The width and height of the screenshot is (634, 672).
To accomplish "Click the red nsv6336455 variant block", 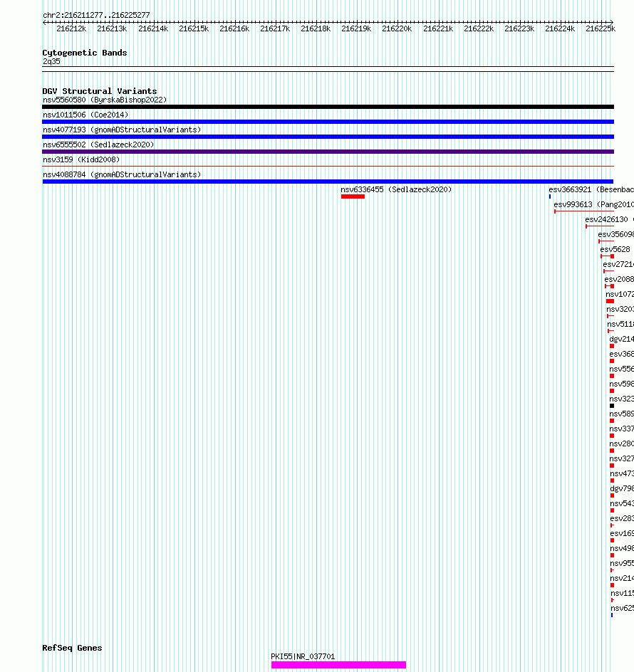I will 353,196.
